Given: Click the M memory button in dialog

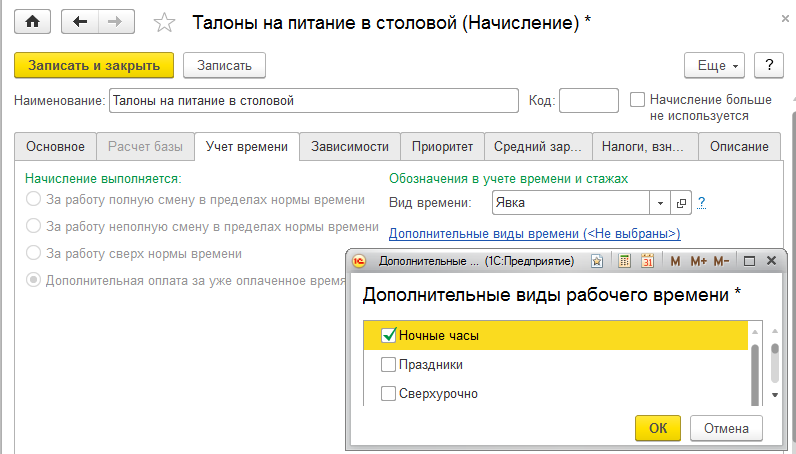Looking at the screenshot, I should click(676, 261).
